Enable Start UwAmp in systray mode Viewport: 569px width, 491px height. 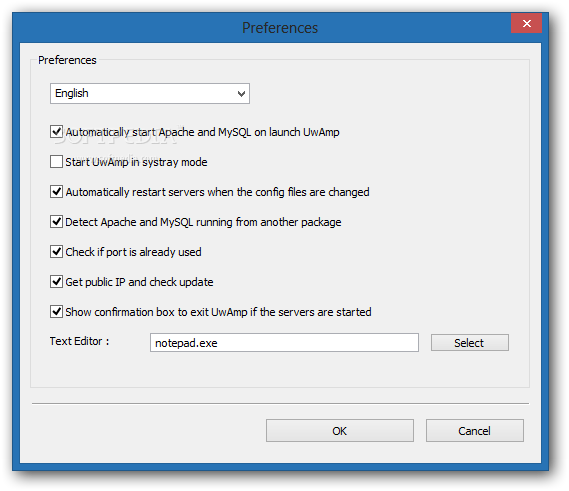click(x=56, y=162)
